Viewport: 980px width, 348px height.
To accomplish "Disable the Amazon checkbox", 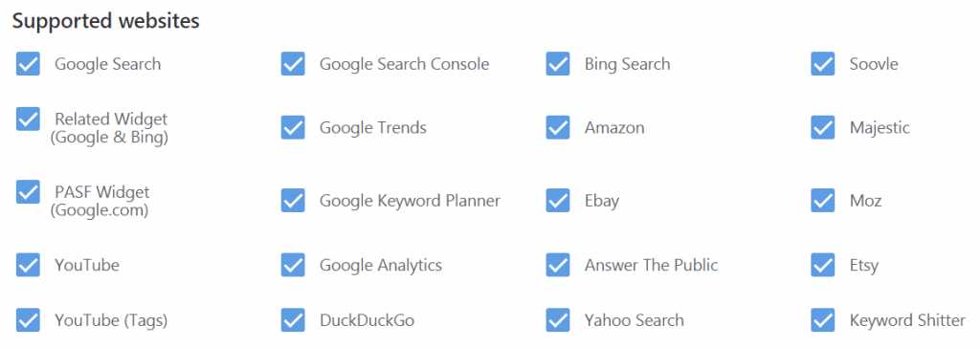I will [x=558, y=127].
